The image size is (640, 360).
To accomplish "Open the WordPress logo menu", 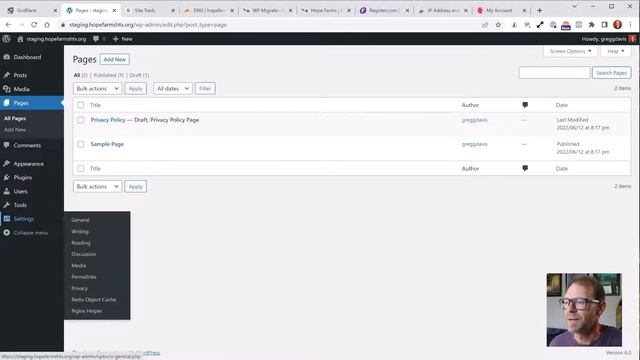I will coord(6,39).
